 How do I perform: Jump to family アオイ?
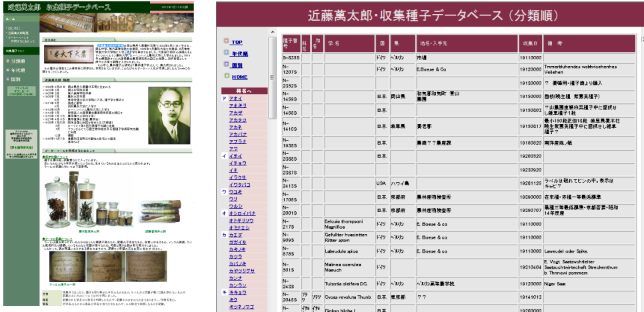coord(236,99)
